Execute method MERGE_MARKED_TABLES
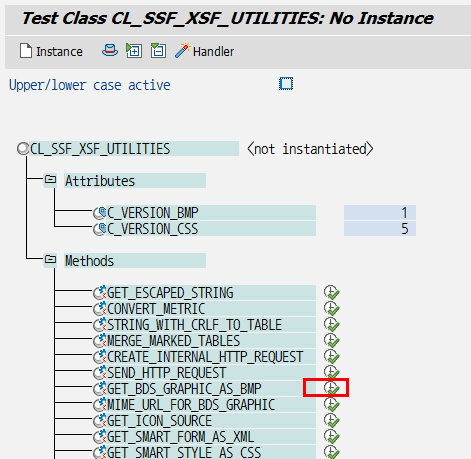This screenshot has width=471, height=459. 331,340
